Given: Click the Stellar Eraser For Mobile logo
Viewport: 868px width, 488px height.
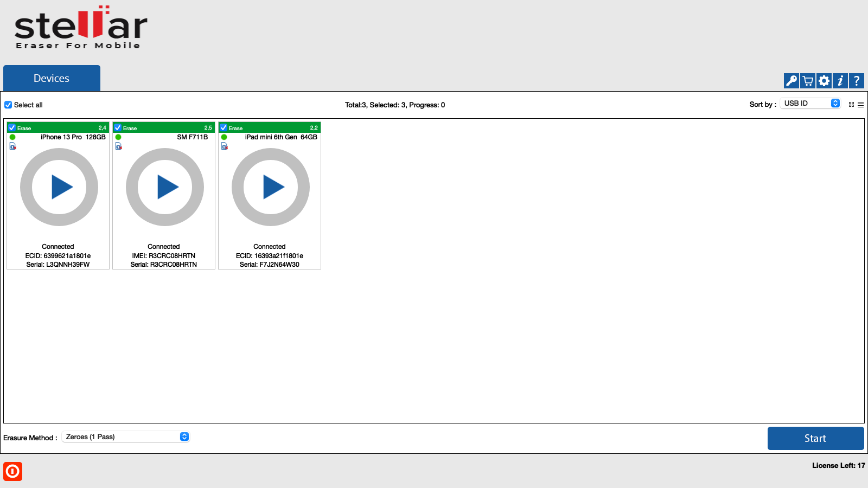Looking at the screenshot, I should click(x=80, y=28).
